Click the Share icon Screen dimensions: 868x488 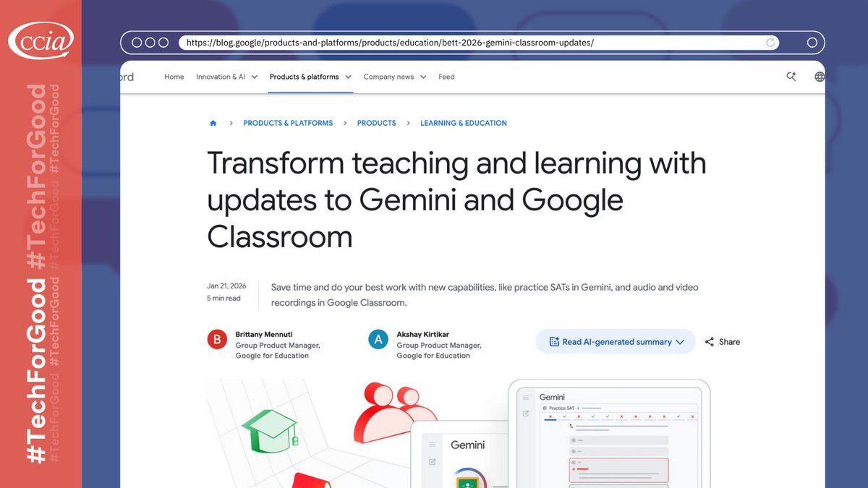point(710,342)
